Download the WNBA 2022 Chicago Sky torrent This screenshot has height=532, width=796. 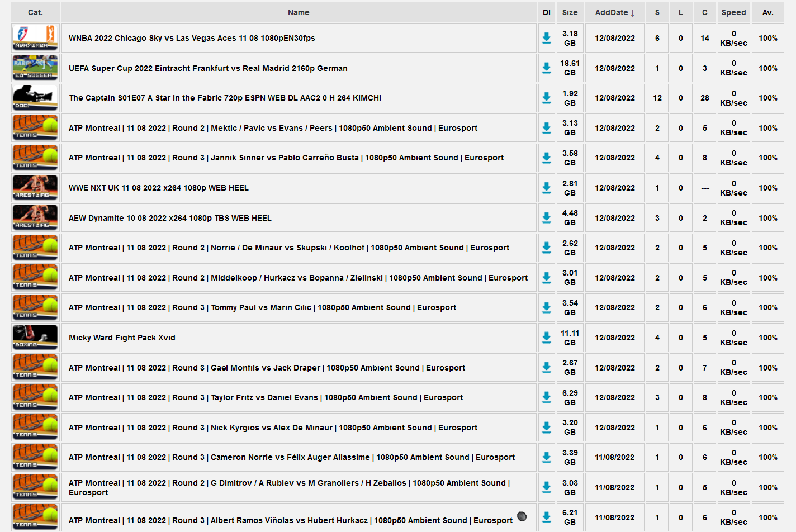546,38
